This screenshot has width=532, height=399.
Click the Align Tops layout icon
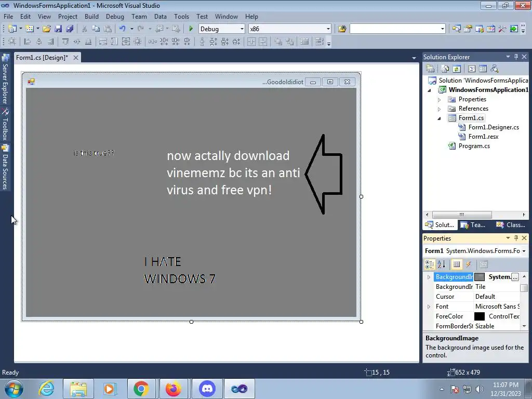coord(65,42)
